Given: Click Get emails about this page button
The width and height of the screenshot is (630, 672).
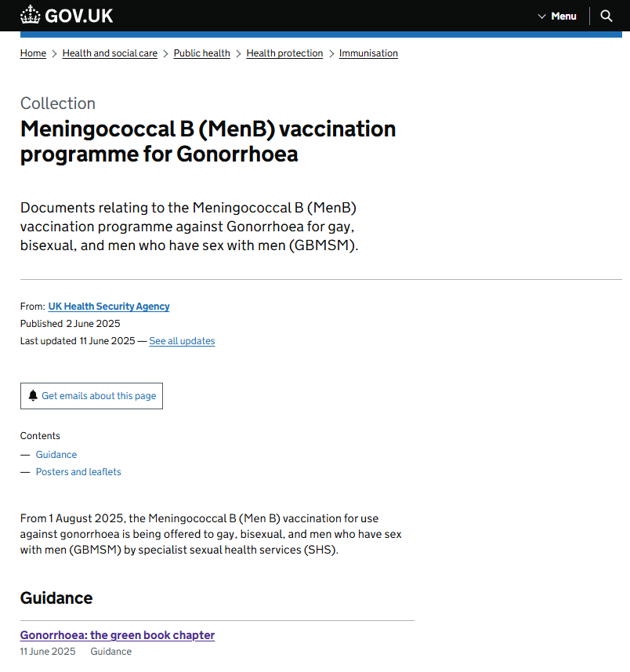Looking at the screenshot, I should [x=92, y=396].
